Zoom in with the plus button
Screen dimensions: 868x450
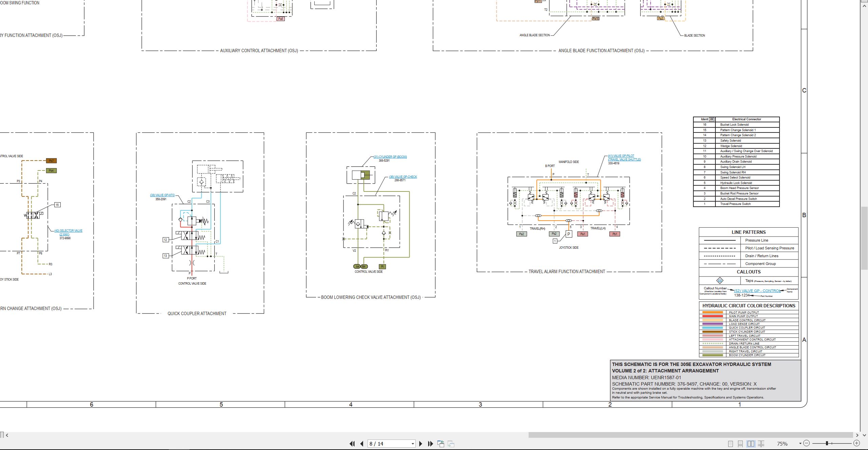point(856,443)
